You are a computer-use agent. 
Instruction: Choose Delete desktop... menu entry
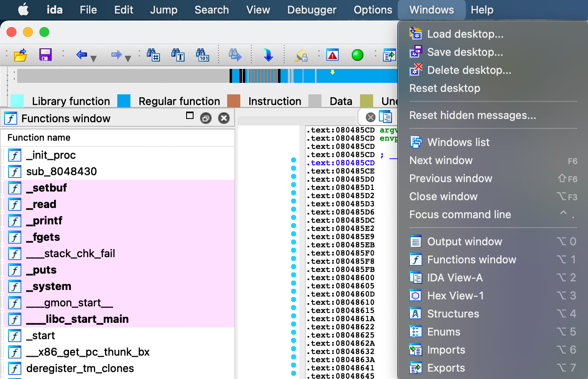click(x=493, y=70)
